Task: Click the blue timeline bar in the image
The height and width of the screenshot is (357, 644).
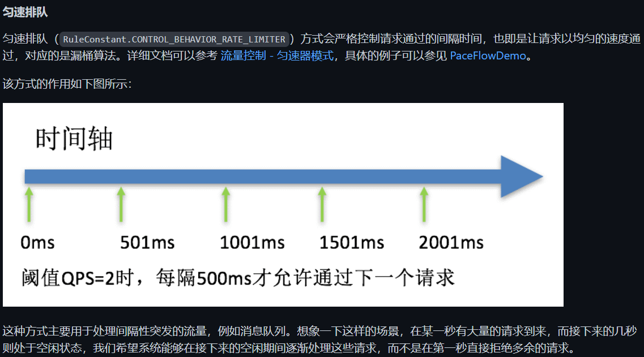Action: pos(255,176)
